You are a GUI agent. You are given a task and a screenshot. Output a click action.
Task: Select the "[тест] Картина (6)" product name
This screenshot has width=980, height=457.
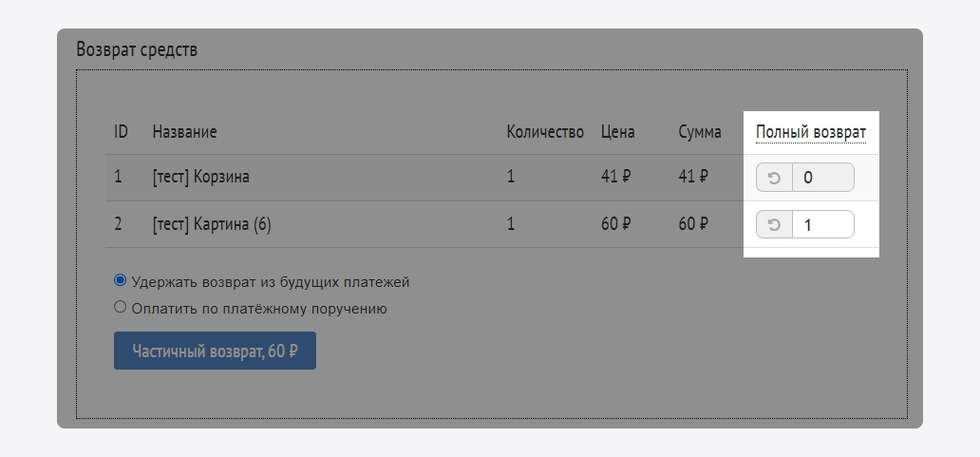212,225
